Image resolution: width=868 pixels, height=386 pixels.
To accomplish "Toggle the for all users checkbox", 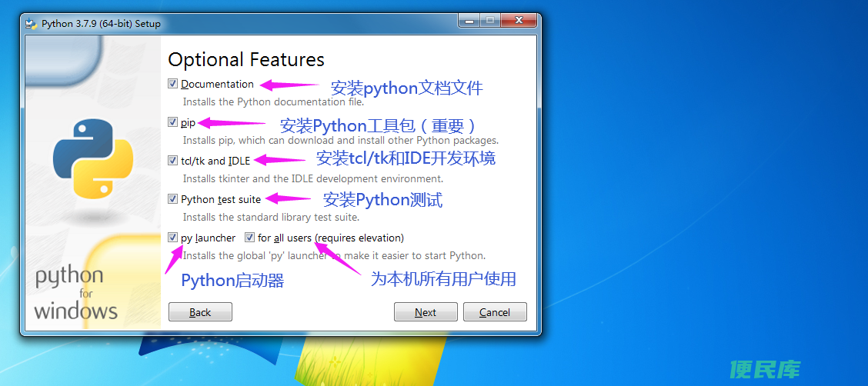I will 249,238.
